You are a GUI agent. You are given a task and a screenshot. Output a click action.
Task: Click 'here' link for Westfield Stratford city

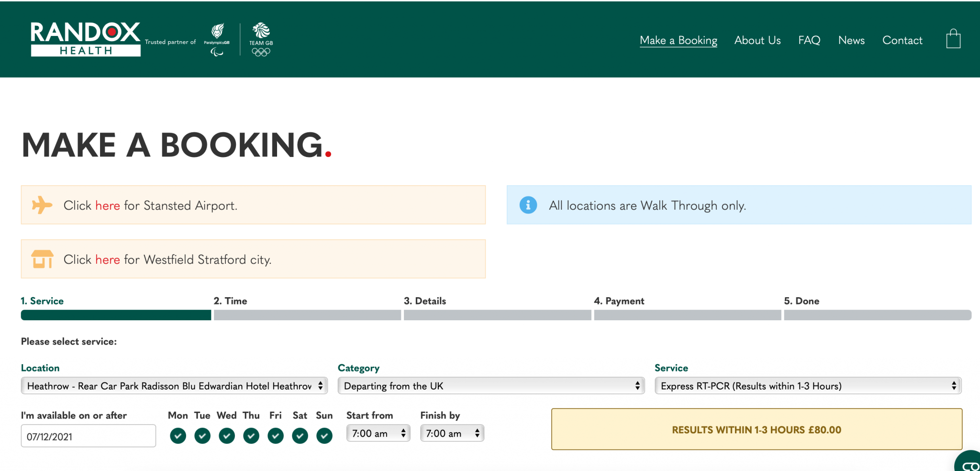click(x=108, y=259)
